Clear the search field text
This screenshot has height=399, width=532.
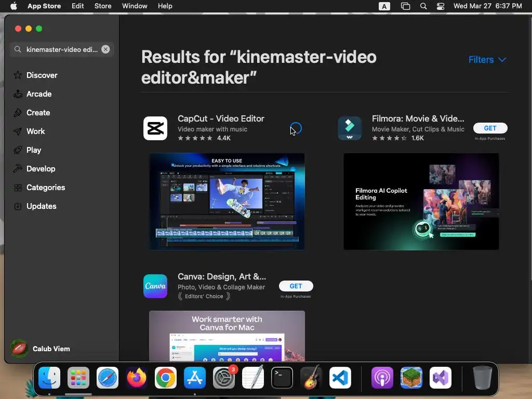(x=105, y=49)
